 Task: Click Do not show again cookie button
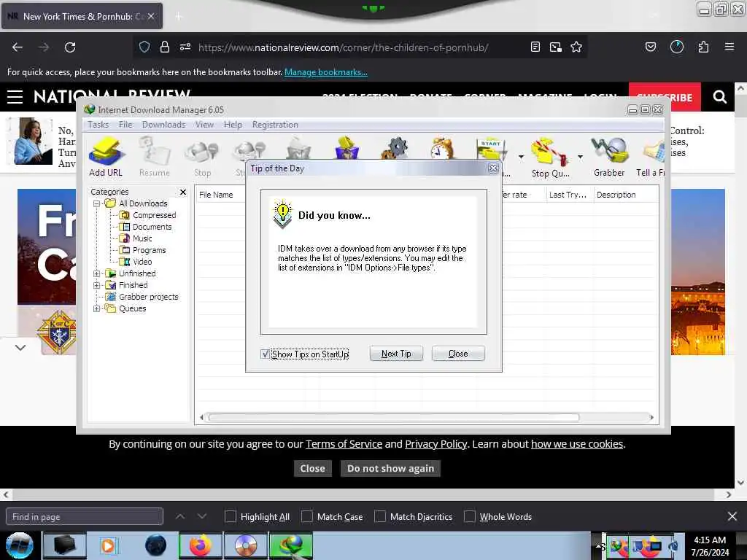pyautogui.click(x=391, y=468)
